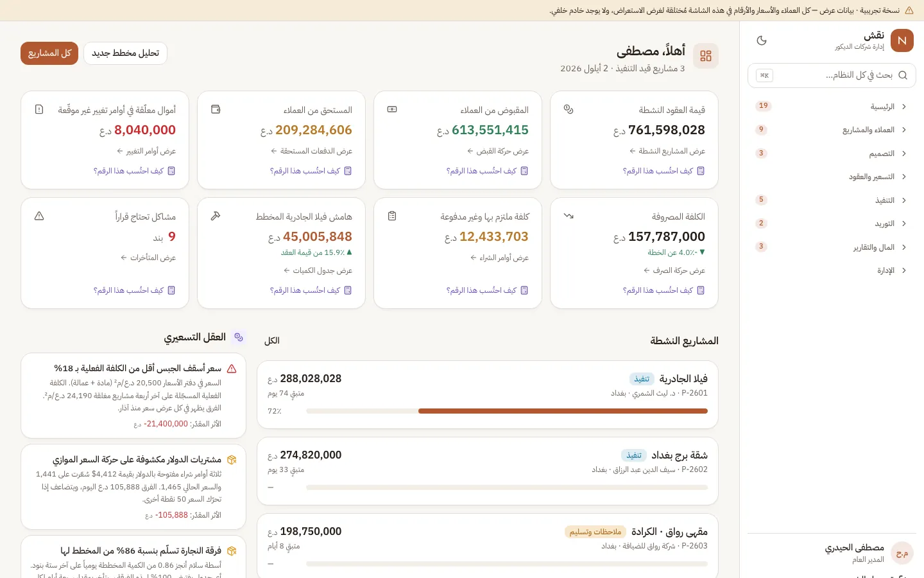Viewport: 924px width, 578px height.
Task: Open the عرض المشاريع النشطة link
Action: pos(667,151)
